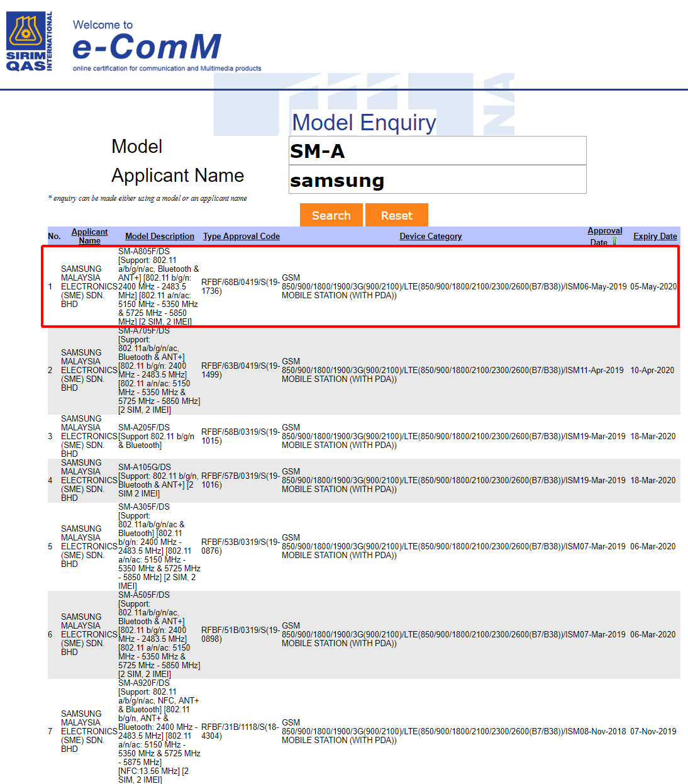This screenshot has height=784, width=688.
Task: Select the SM-A805F/DS model description cell
Action: (x=158, y=286)
